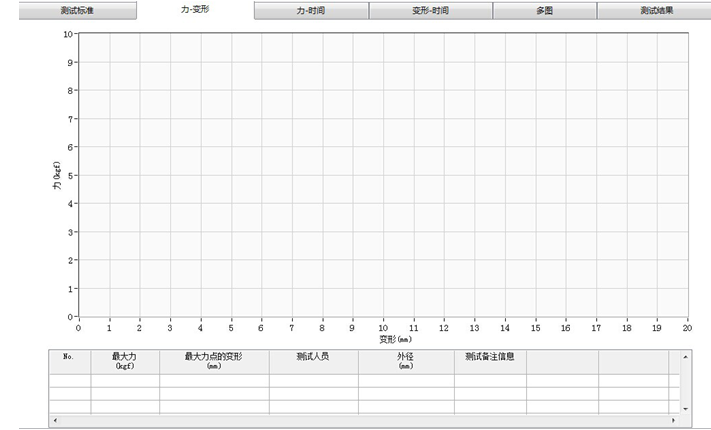
Task: Select the 力-变形 tab
Action: tap(194, 10)
